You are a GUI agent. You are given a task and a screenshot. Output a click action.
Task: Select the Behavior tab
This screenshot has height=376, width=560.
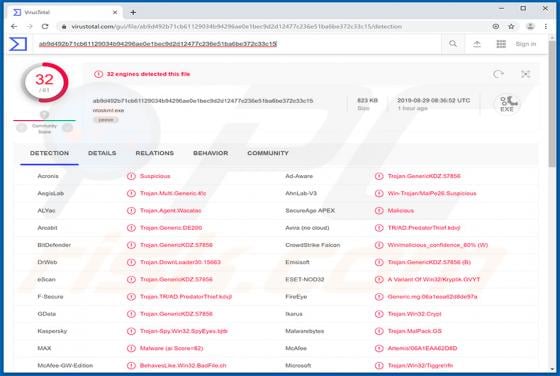tap(210, 153)
